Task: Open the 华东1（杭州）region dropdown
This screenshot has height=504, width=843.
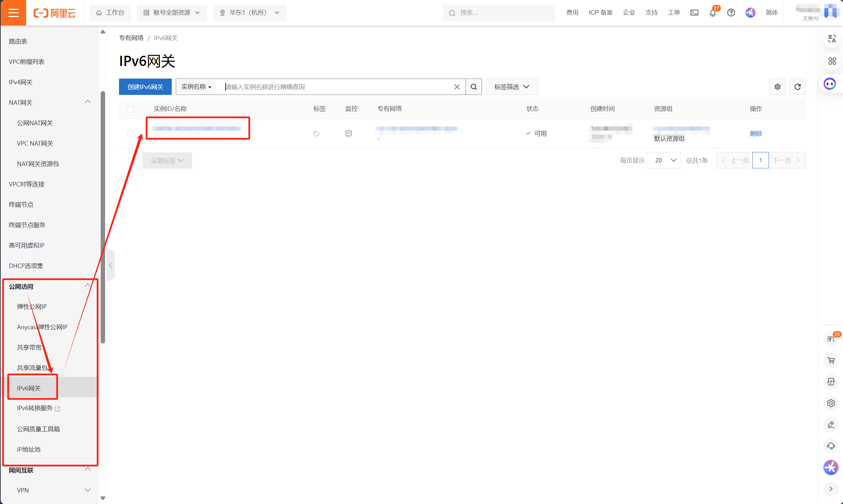Action: [250, 13]
